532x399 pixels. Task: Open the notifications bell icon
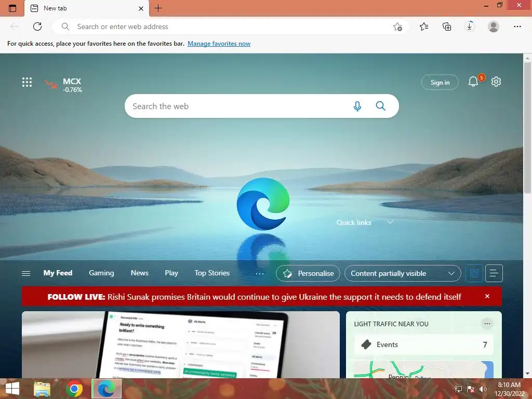[x=473, y=82]
